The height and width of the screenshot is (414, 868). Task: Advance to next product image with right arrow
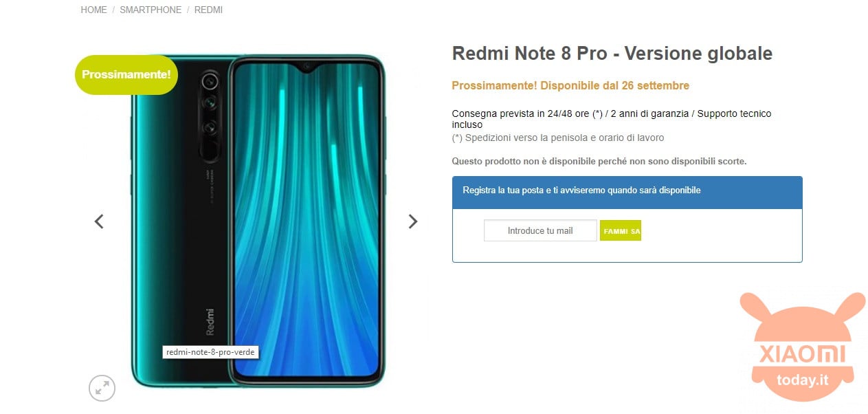coord(413,221)
